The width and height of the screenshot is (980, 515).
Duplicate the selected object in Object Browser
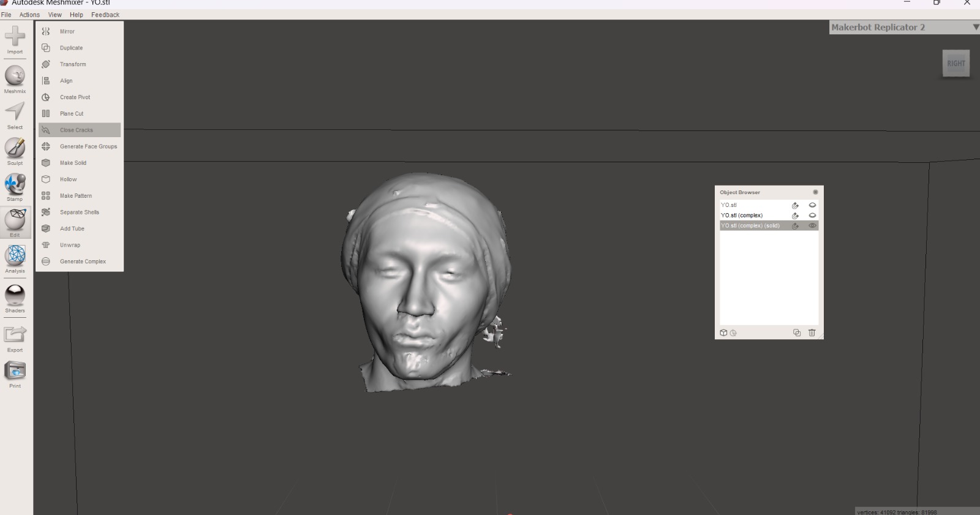[x=797, y=333]
